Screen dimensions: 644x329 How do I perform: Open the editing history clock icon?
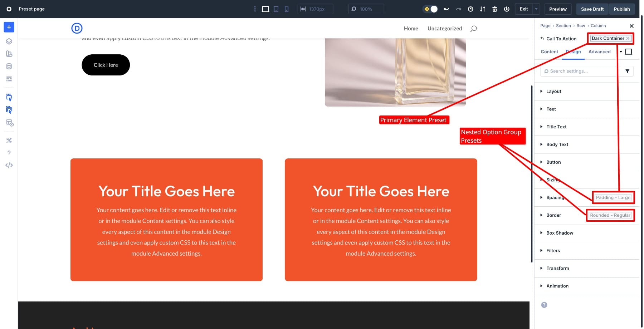pos(470,9)
